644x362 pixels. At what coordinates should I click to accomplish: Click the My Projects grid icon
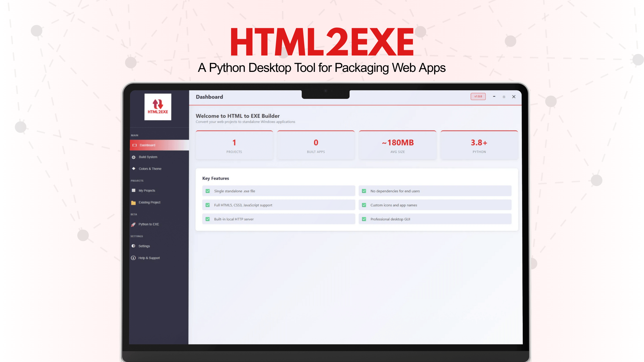click(133, 190)
